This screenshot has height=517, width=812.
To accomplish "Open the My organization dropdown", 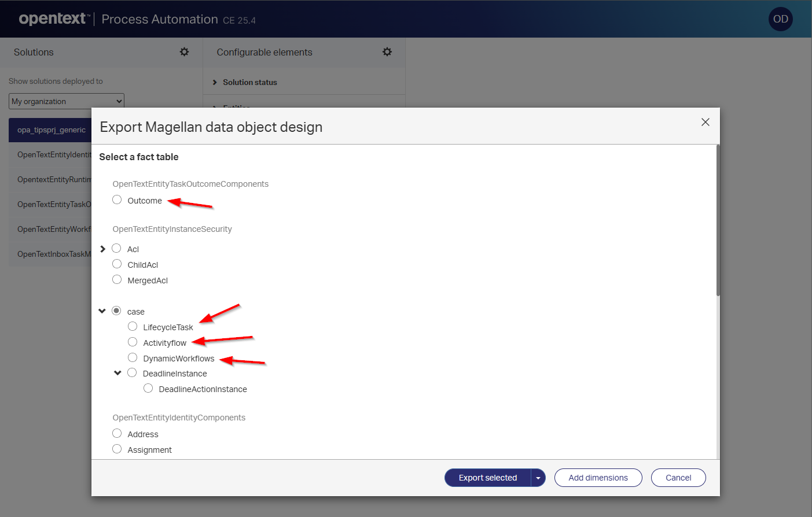I will pos(67,101).
